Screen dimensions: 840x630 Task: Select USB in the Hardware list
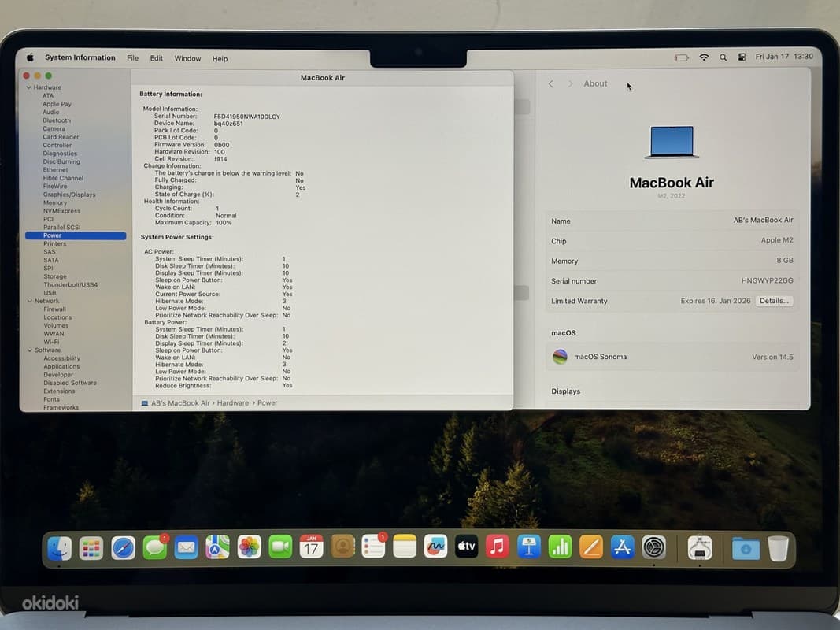pos(50,293)
